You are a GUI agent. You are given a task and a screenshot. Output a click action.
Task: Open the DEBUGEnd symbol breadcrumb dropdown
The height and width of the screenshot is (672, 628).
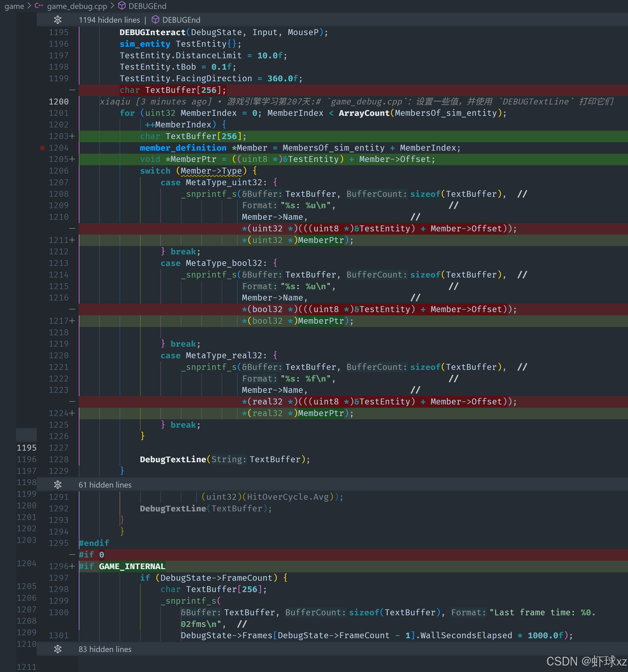[147, 6]
